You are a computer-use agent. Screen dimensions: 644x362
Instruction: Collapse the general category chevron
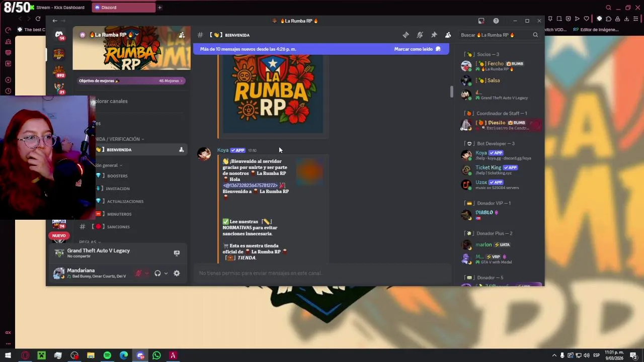[x=121, y=165]
